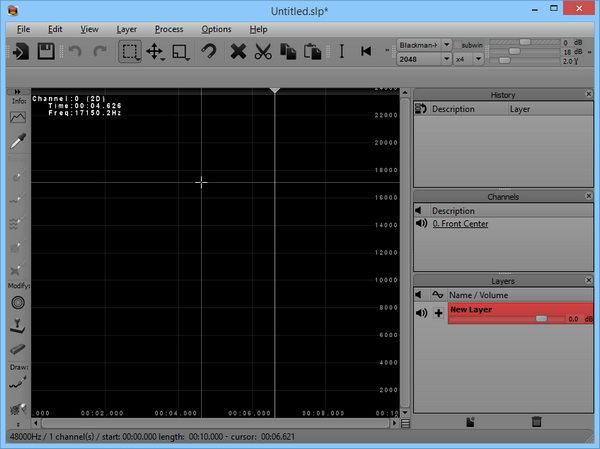Adjust the New Layer volume slider
This screenshot has width=600, height=449.
click(x=541, y=318)
